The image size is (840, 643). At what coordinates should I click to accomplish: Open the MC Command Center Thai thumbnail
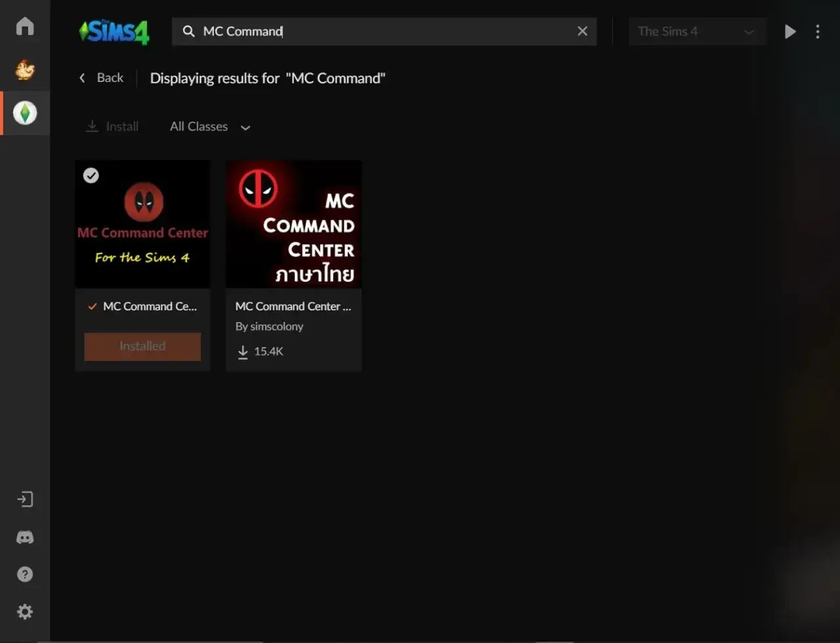point(294,224)
